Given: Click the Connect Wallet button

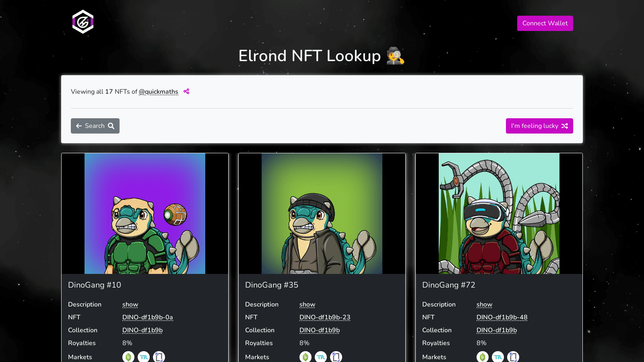Looking at the screenshot, I should pos(545,23).
